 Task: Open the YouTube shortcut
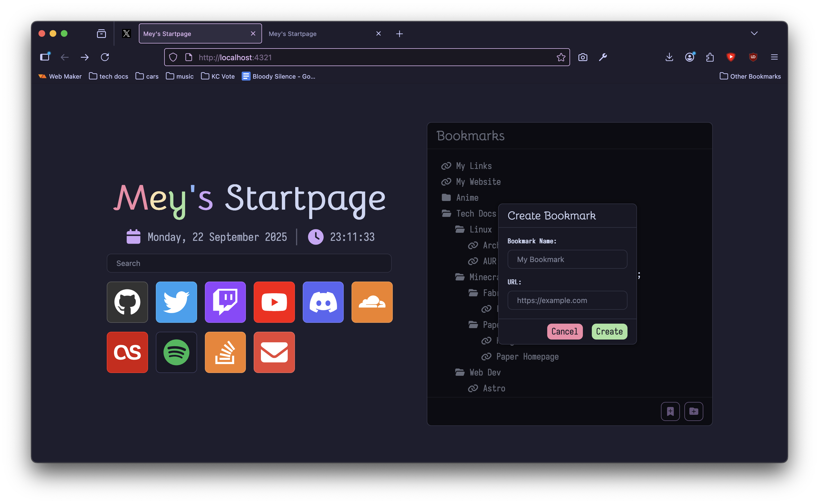click(x=274, y=302)
